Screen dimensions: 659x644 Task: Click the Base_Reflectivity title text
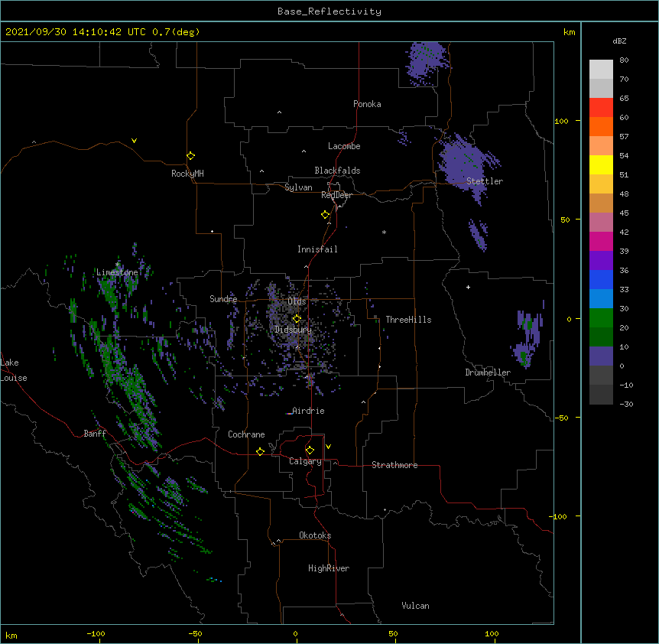point(329,11)
